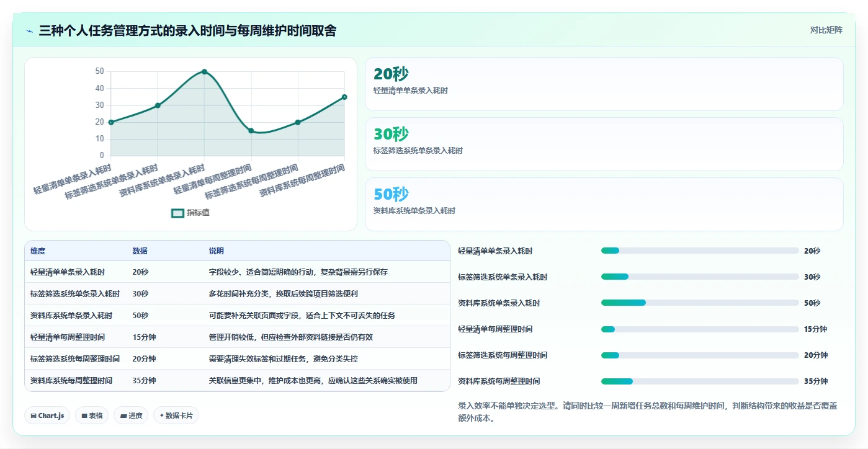Image resolution: width=868 pixels, height=449 pixels.
Task: Click the y-axis tick label 40 on the chart
Action: tap(99, 89)
